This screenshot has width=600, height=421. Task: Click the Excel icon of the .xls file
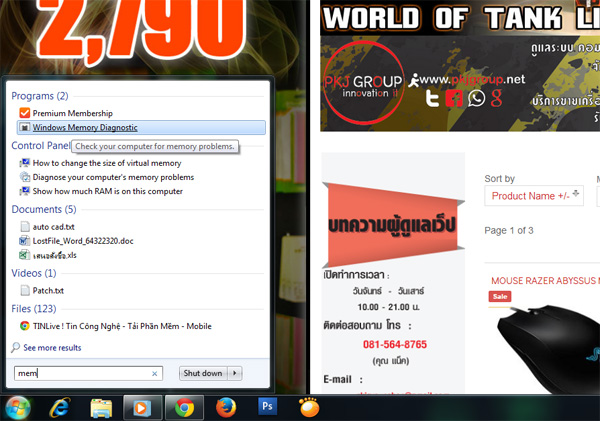coord(24,255)
